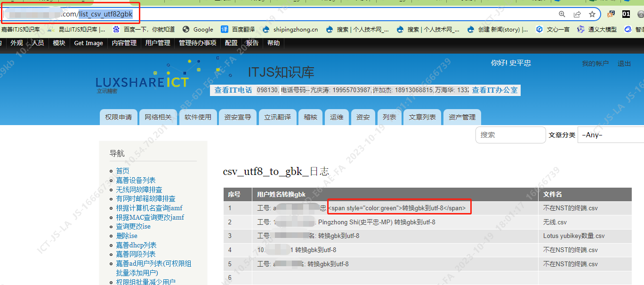Switch to the 网络相关 tab

[158, 117]
